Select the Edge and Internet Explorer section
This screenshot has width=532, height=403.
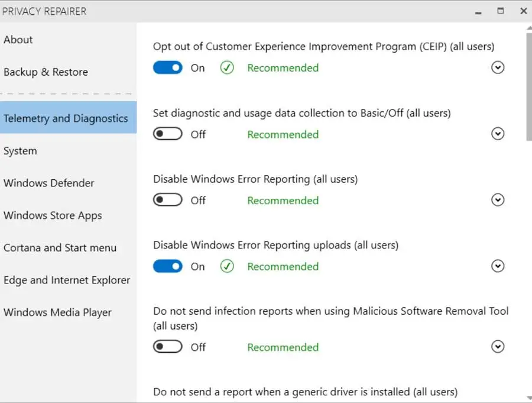pyautogui.click(x=67, y=281)
